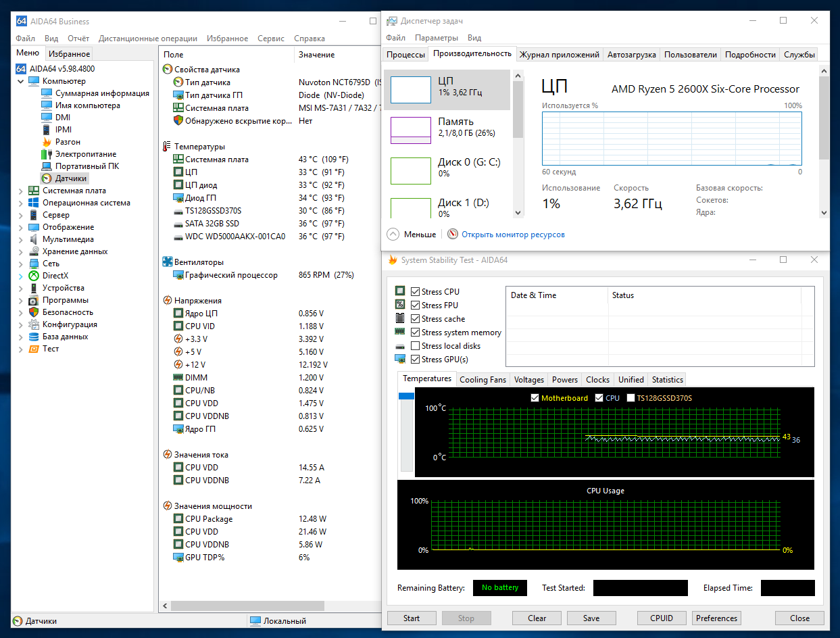Enable Stress local disks checkbox
The image size is (840, 638).
coord(416,346)
